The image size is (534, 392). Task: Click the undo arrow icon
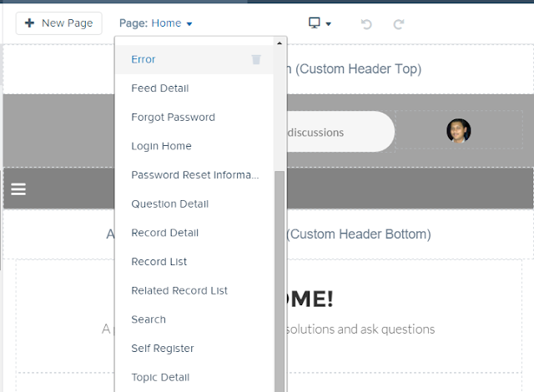366,23
